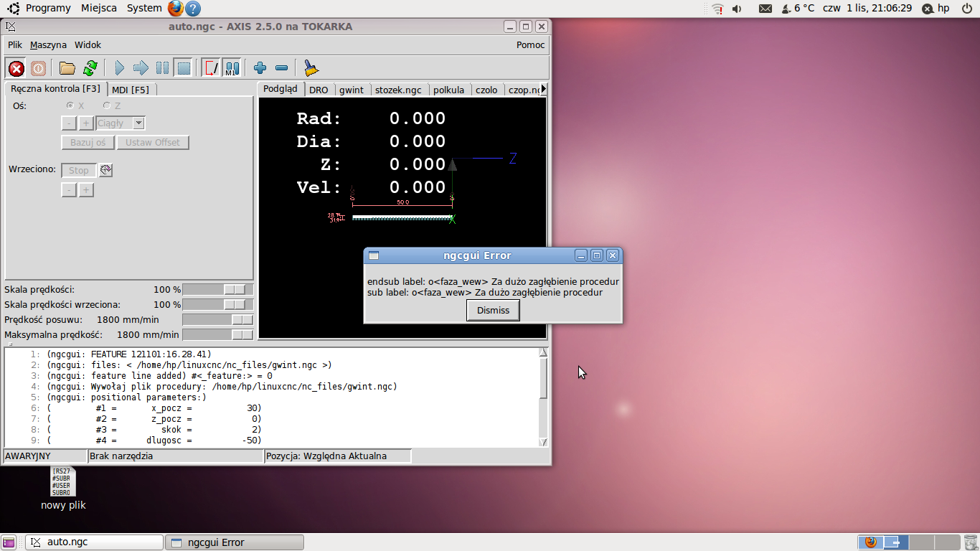Adjust the 'Skala prędkości' slider
Image resolution: width=980 pixels, height=551 pixels.
tap(218, 289)
